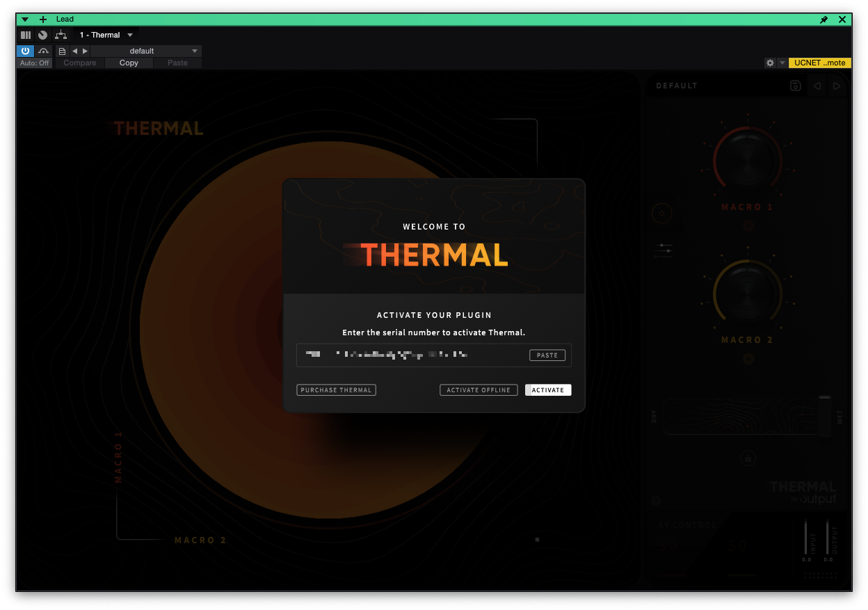Pin the plugin window
Screen dimensions: 868x610
[x=824, y=19]
